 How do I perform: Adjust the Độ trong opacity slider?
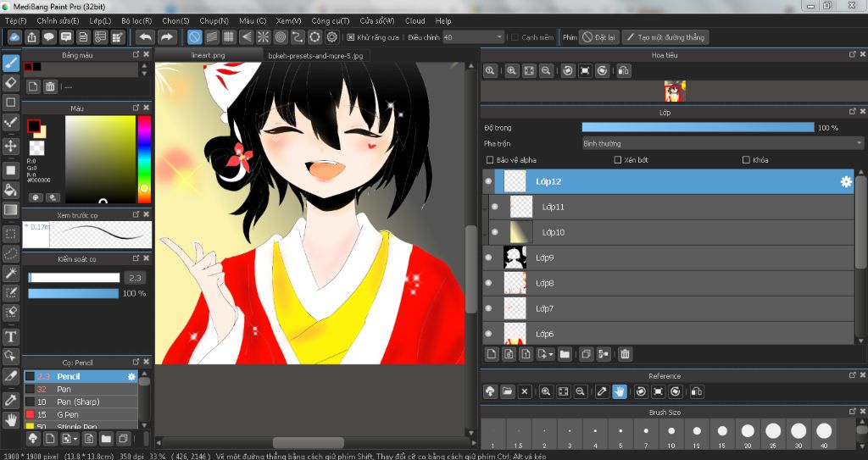click(x=698, y=128)
